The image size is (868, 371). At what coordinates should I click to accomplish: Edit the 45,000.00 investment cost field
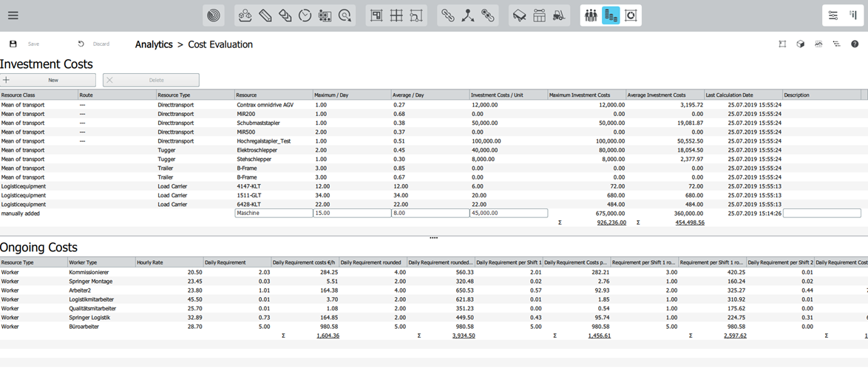click(508, 214)
